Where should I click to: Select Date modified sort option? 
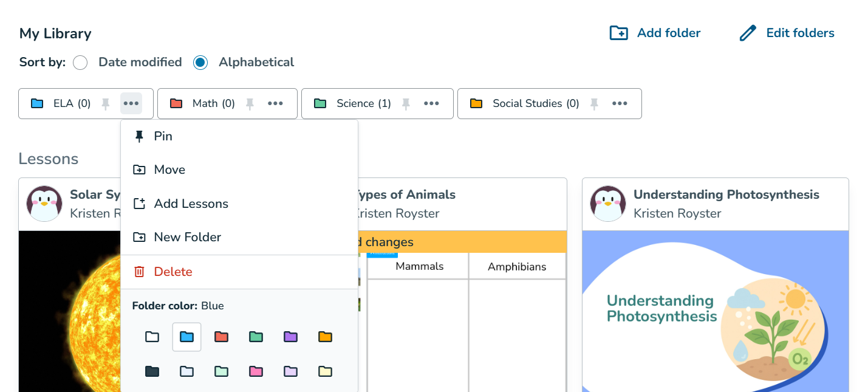pyautogui.click(x=80, y=63)
